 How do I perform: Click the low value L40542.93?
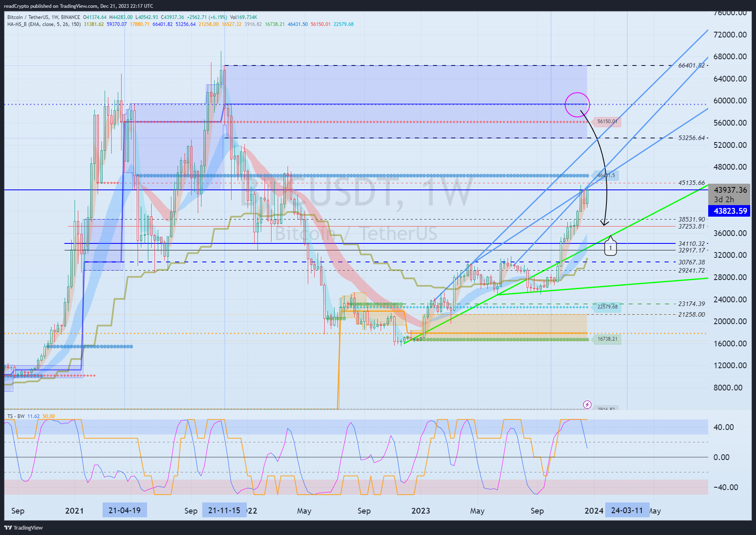click(147, 17)
